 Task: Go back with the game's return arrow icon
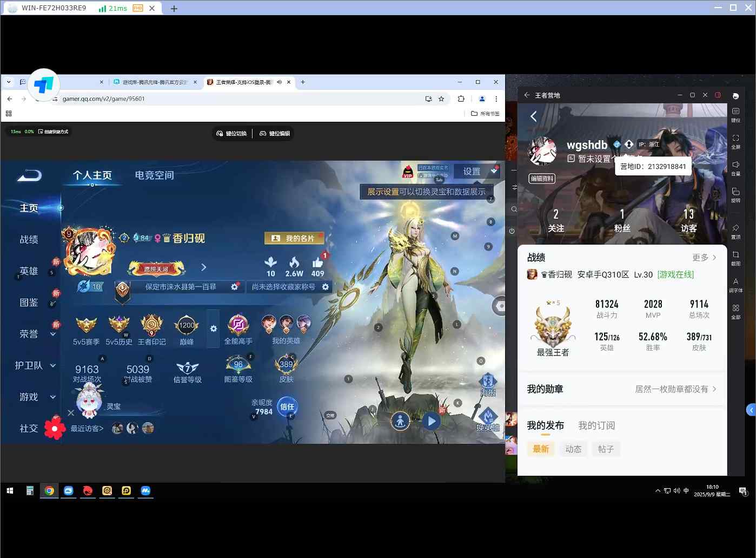[29, 175]
